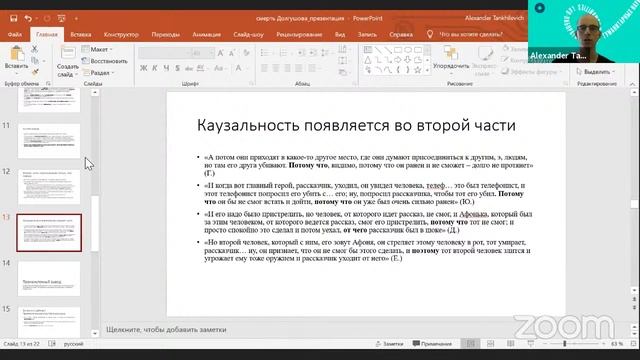Switch to slide sorter view icon in status bar
The height and width of the screenshot is (360, 640).
coord(491,344)
